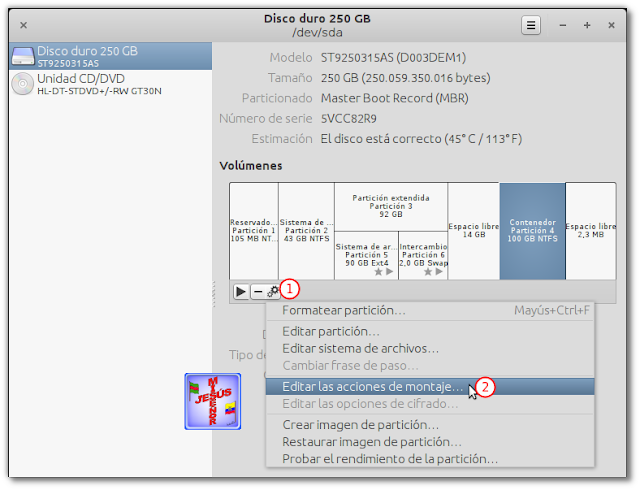
Task: Select the Partición 2 43 GB NTFS volume
Action: 307,231
